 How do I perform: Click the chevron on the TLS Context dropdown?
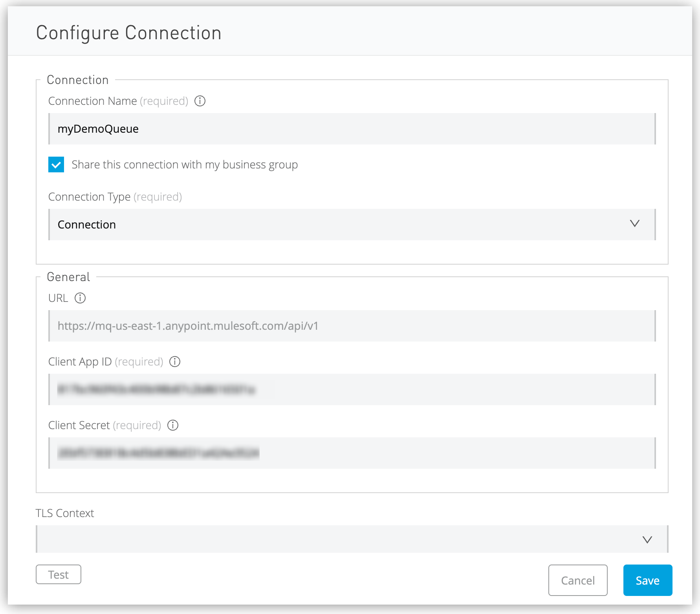coord(648,539)
